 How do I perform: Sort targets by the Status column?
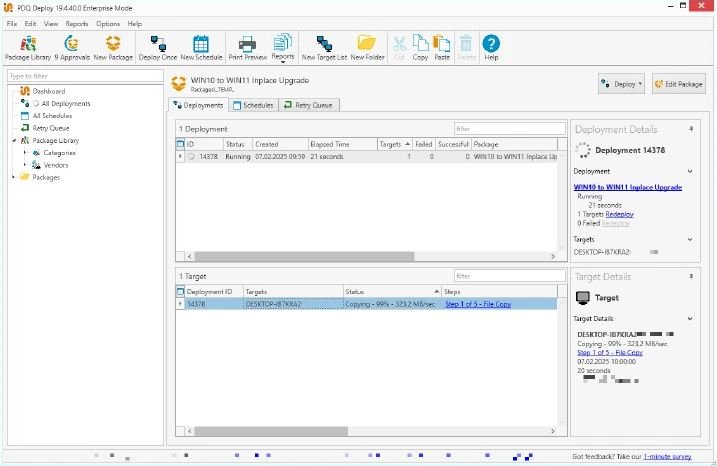pos(392,292)
